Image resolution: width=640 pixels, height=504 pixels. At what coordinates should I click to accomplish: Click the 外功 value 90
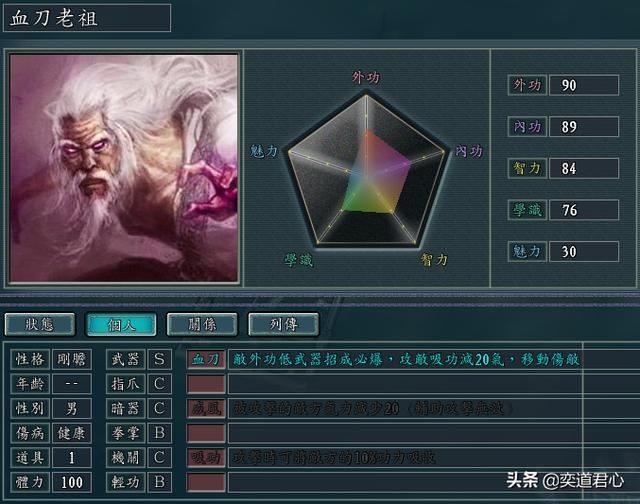[x=584, y=85]
